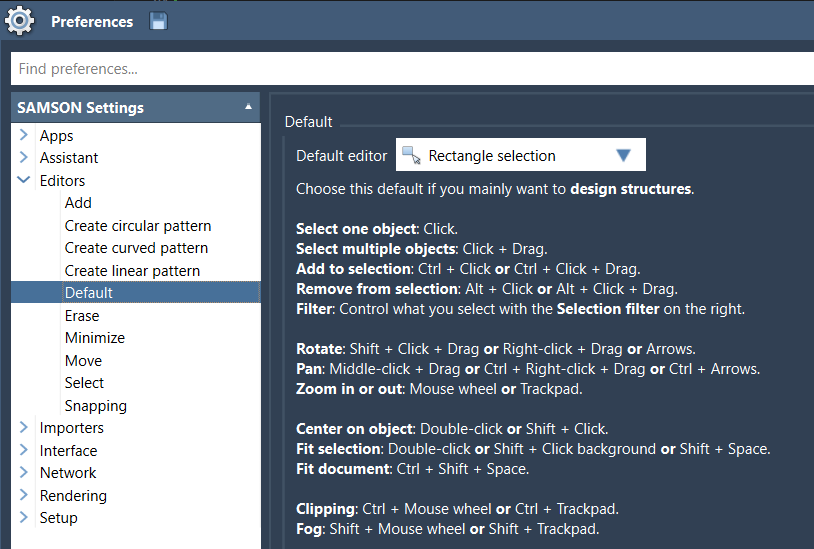Focus the Find preferences search field
Viewport: 814px width, 549px height.
412,68
